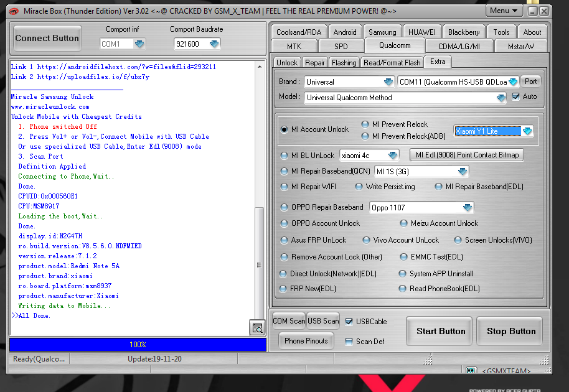Click MI Edl (9008) Point Contact Bitmap button
The height and width of the screenshot is (392, 569).
pyautogui.click(x=467, y=155)
